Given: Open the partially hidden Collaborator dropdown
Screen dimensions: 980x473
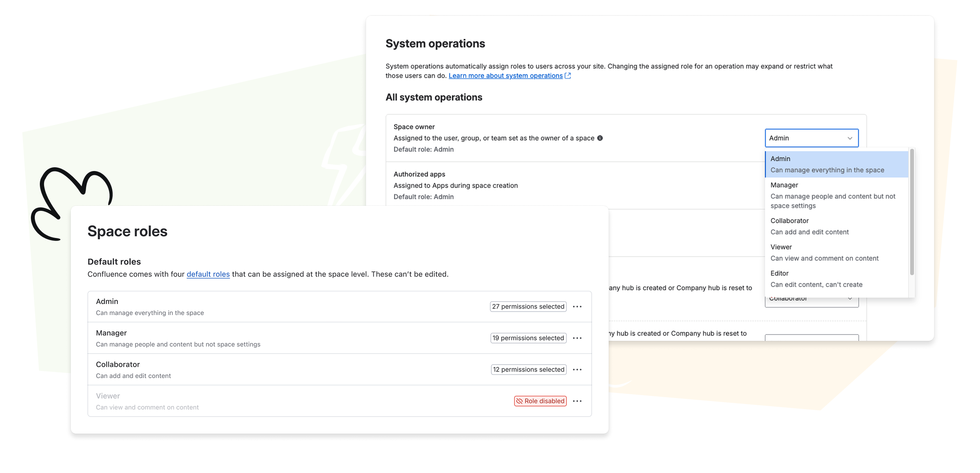Looking at the screenshot, I should tap(812, 302).
